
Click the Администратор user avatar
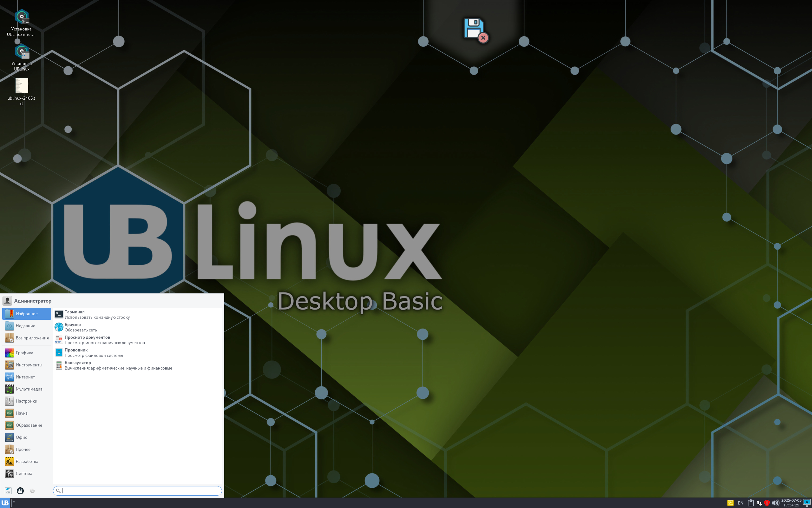pos(7,301)
